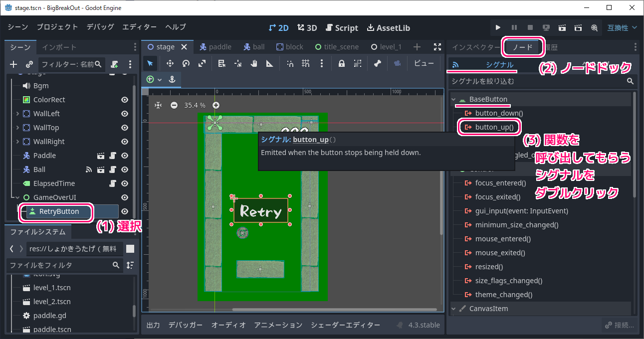Lock the selected node with padlock icon
The width and height of the screenshot is (644, 339).
tap(342, 63)
